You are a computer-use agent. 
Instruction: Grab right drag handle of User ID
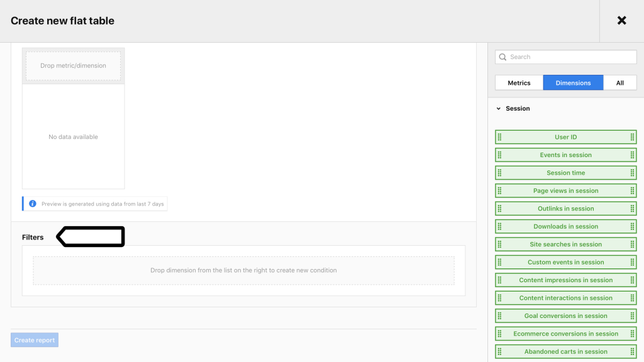[x=632, y=137]
